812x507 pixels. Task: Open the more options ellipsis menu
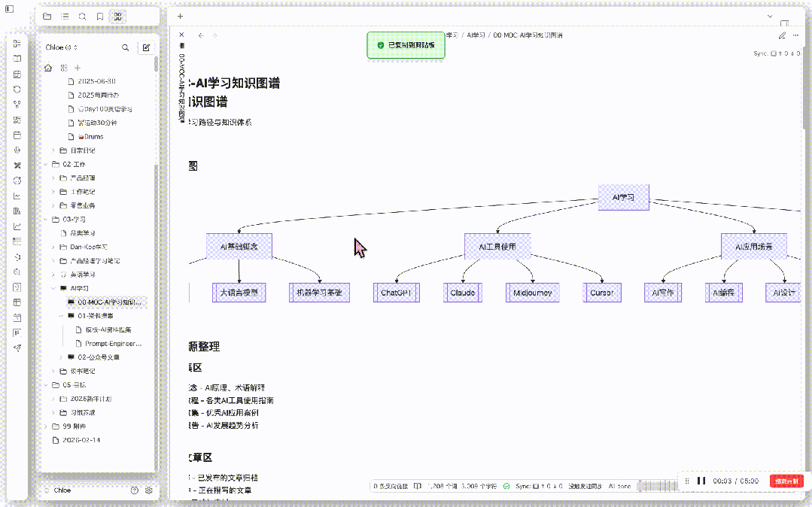point(796,35)
